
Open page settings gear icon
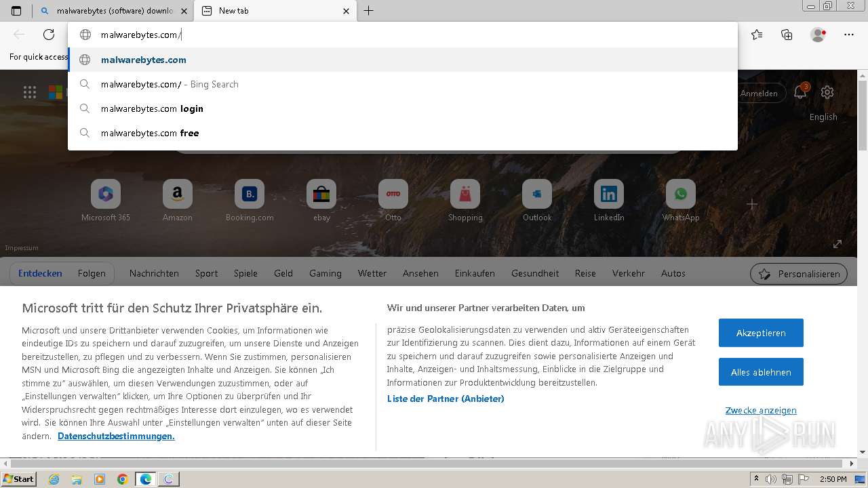point(827,92)
